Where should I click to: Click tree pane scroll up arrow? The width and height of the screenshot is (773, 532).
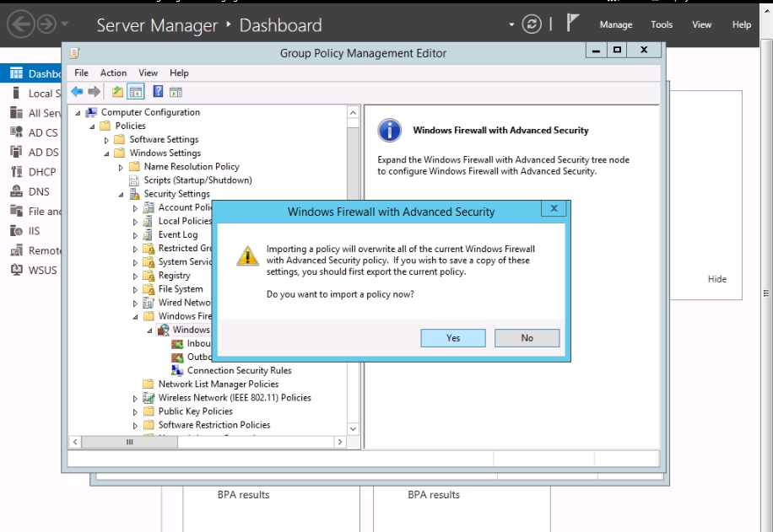tap(353, 113)
